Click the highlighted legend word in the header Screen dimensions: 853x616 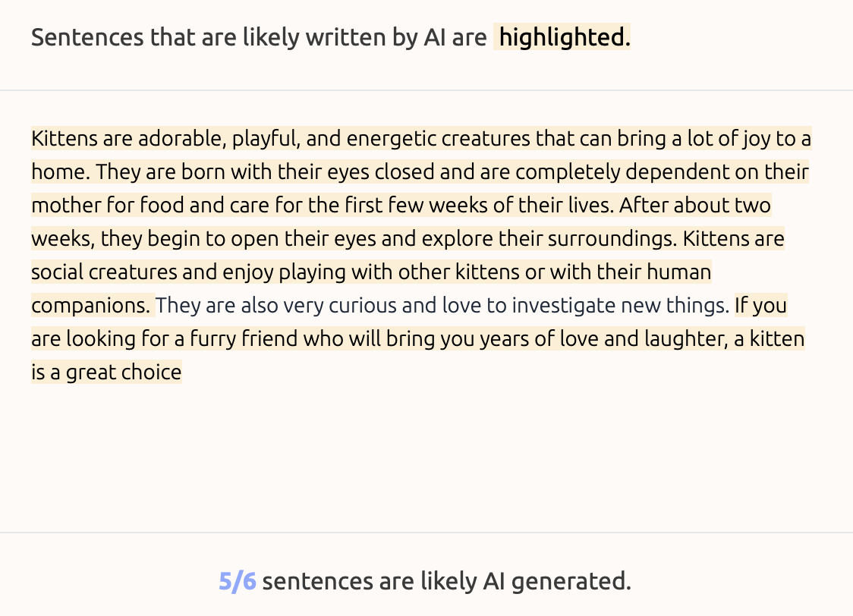pos(562,37)
